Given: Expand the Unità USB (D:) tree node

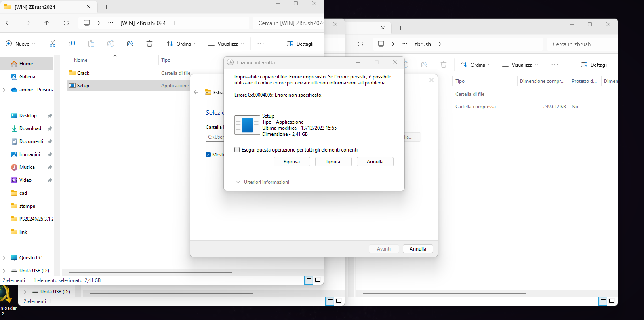Looking at the screenshot, I should [x=4, y=271].
